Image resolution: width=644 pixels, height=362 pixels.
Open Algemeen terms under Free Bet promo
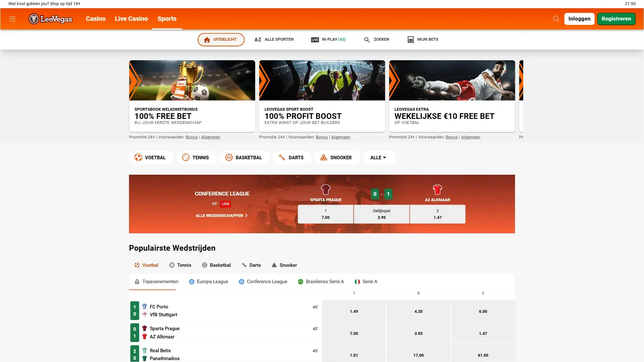(x=211, y=137)
